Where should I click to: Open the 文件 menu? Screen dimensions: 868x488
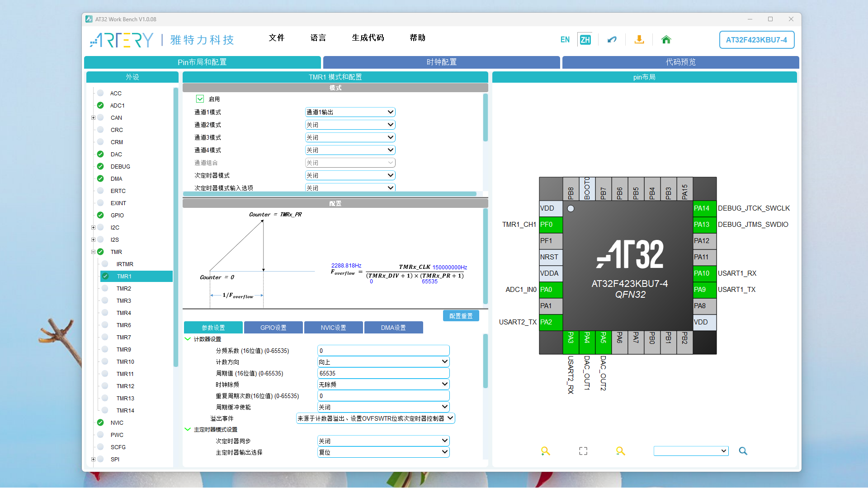pyautogui.click(x=277, y=38)
